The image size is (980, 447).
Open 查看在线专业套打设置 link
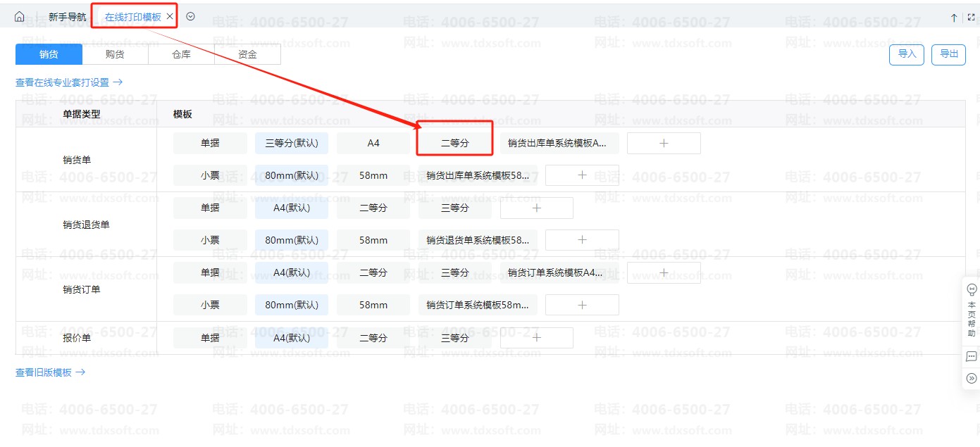[69, 82]
